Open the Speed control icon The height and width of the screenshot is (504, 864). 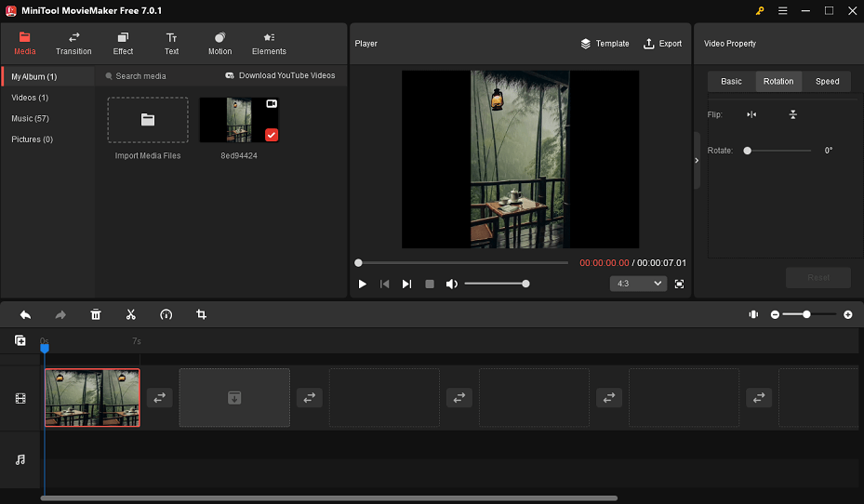(166, 315)
